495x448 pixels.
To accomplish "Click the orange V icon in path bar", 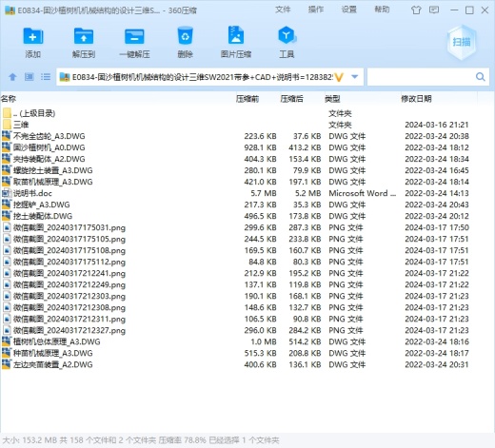I will point(339,77).
